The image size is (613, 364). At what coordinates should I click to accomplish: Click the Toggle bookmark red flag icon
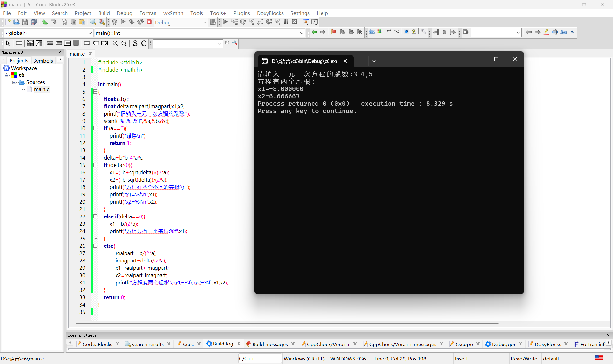tap(334, 32)
